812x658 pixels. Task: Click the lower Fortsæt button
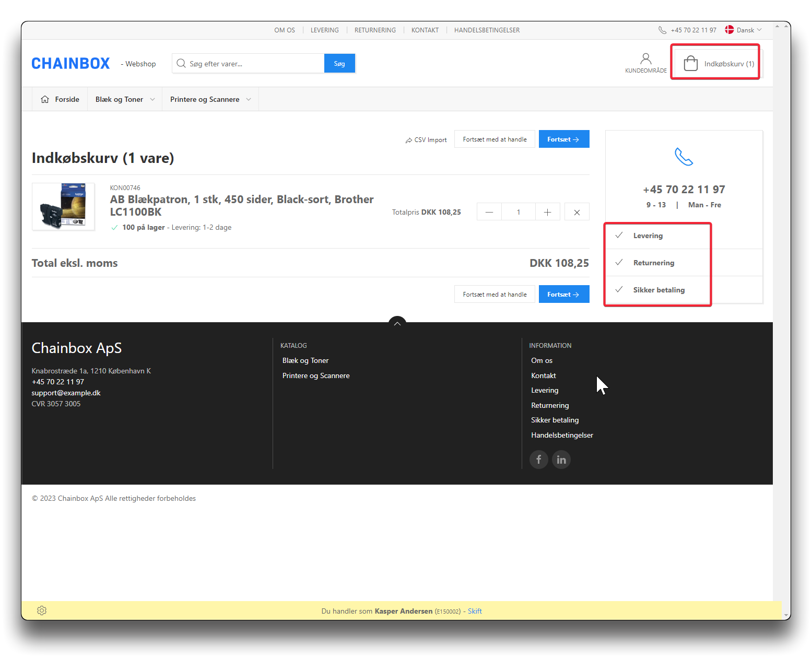(x=564, y=294)
